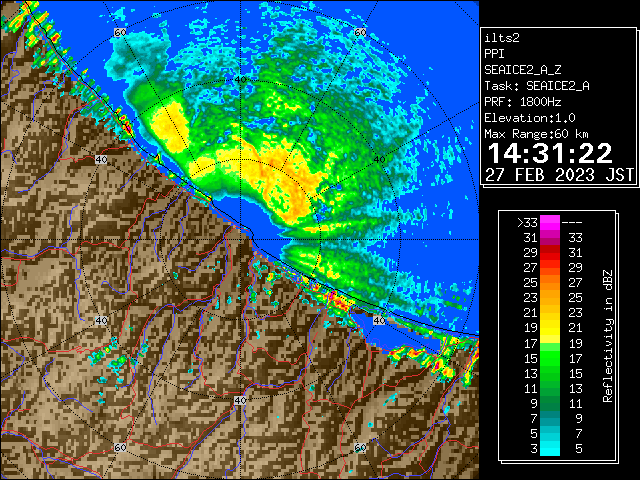Click the radar site name 'ilts2'

point(502,38)
